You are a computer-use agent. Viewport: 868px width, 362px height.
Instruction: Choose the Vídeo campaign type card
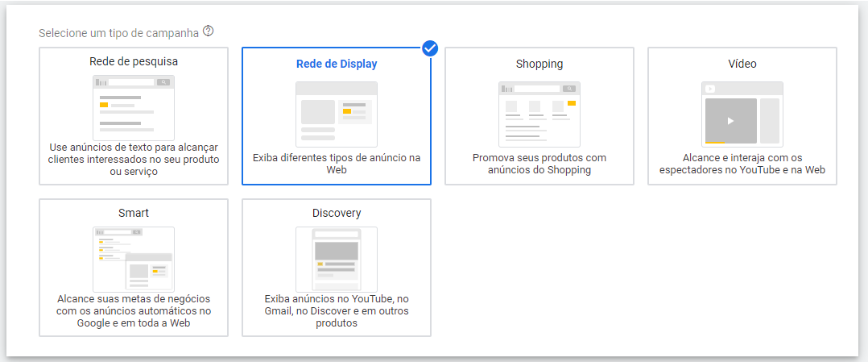742,116
